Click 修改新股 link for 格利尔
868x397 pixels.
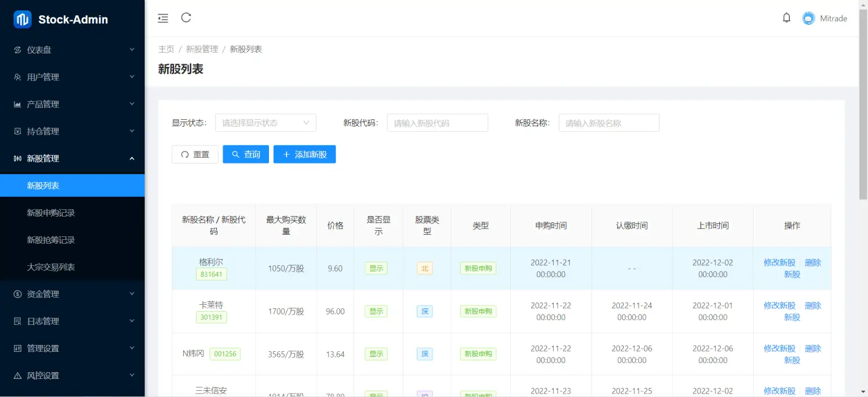pos(779,262)
